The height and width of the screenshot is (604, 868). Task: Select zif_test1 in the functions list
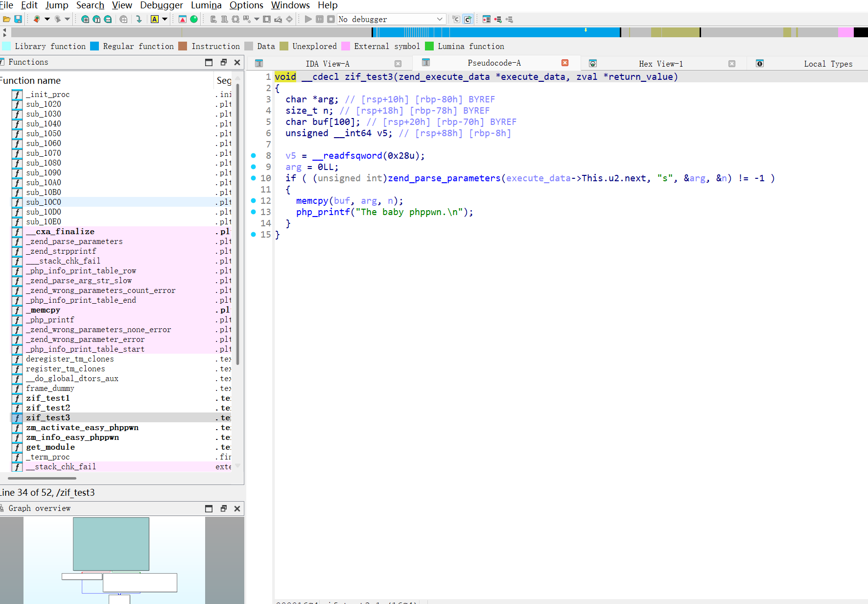coord(48,398)
